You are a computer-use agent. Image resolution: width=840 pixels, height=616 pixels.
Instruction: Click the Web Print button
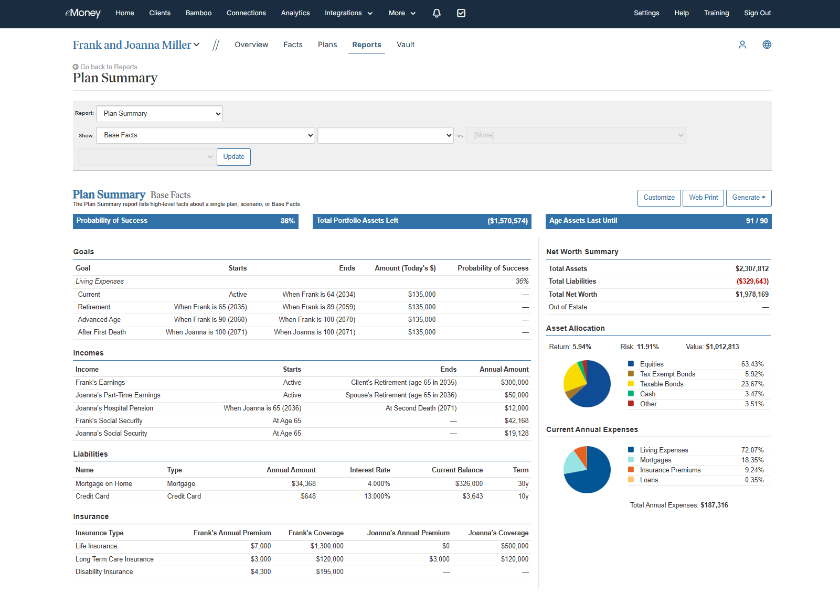click(x=703, y=198)
